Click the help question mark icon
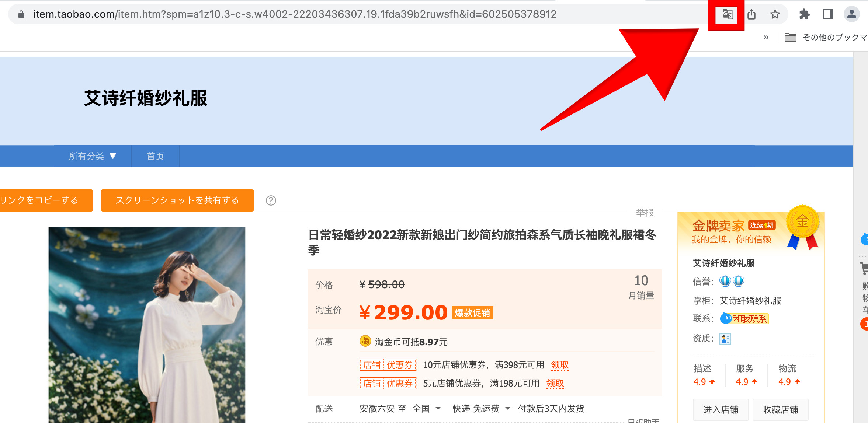This screenshot has width=868, height=423. 271,200
